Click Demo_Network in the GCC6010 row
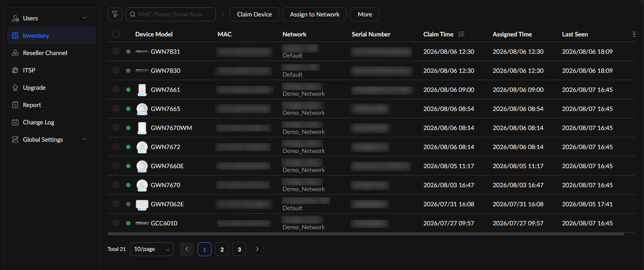Screen dimensions: 644x270 click(x=304, y=227)
